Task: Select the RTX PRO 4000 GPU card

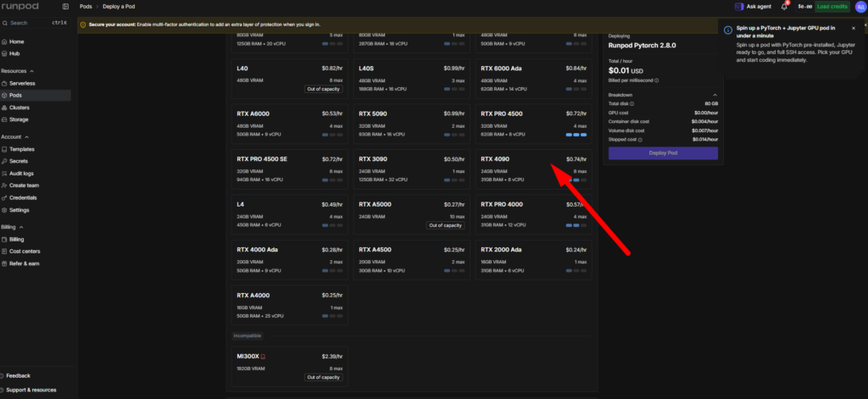Action: click(534, 214)
